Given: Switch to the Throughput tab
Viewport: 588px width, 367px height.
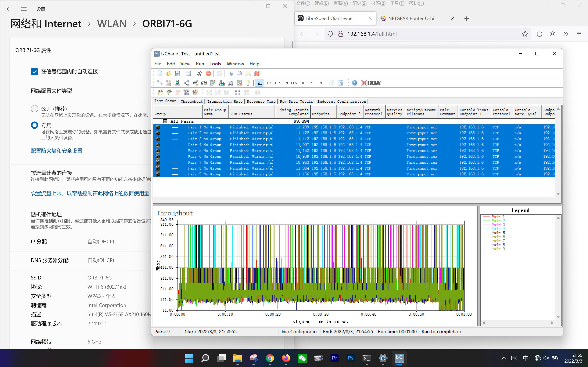Looking at the screenshot, I should click(192, 101).
